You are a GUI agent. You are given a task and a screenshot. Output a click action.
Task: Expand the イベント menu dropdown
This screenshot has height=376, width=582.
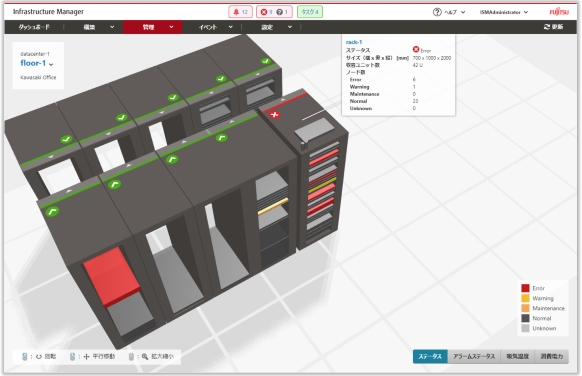click(x=216, y=27)
